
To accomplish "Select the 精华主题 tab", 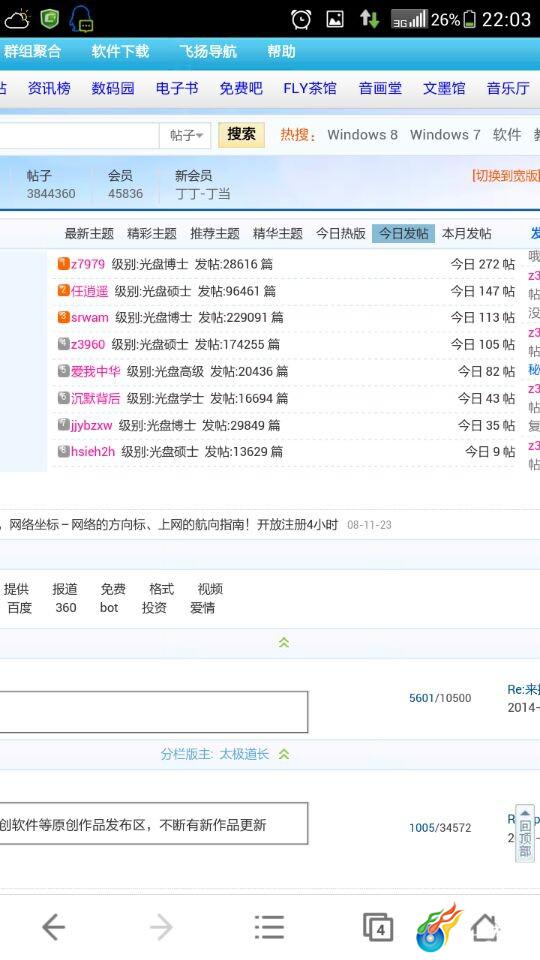I will click(x=277, y=233).
